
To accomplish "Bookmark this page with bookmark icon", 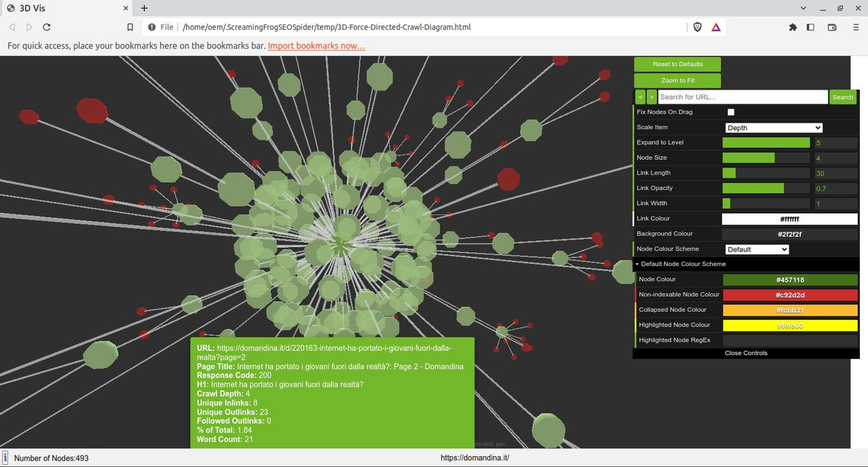I will pyautogui.click(x=130, y=27).
